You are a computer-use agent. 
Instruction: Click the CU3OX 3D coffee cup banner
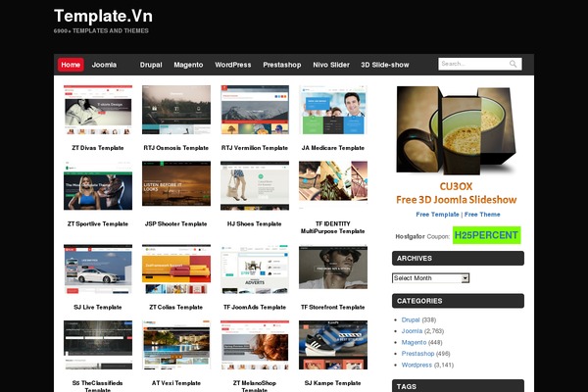457,130
